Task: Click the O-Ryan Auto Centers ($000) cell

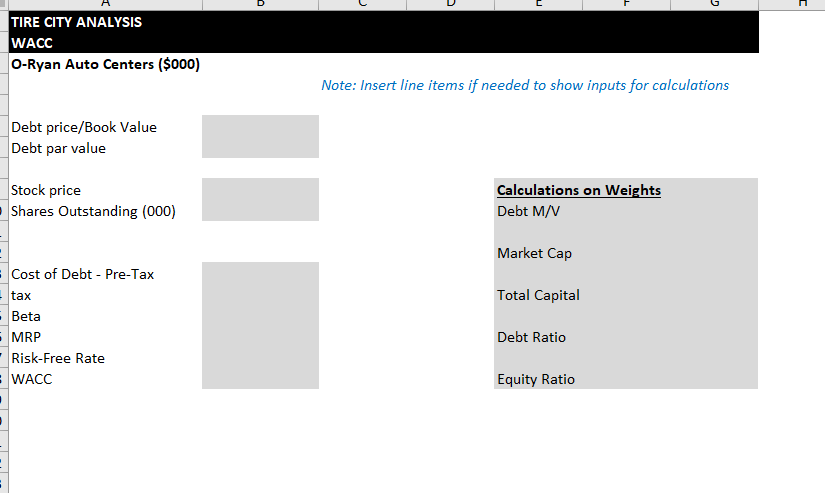Action: click(x=106, y=64)
